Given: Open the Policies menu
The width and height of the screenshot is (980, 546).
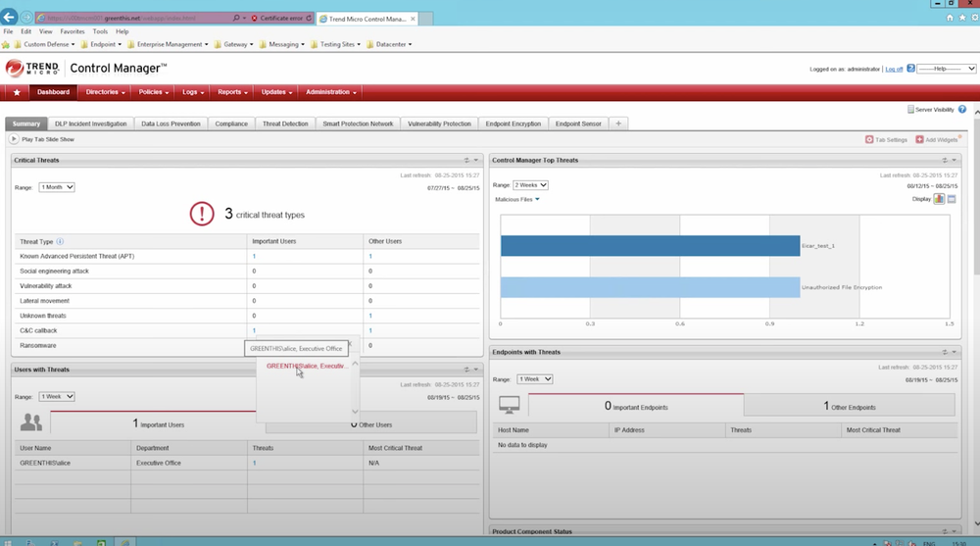Looking at the screenshot, I should pyautogui.click(x=153, y=92).
